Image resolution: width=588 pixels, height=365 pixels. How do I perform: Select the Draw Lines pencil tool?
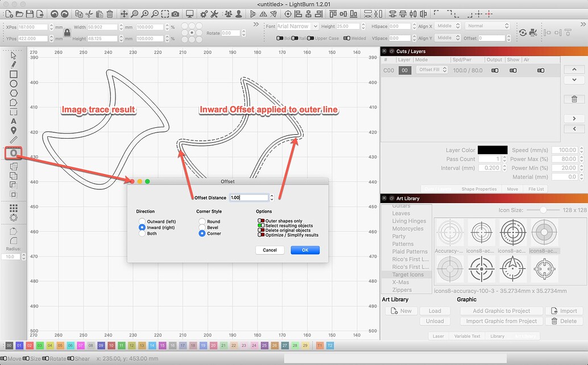(x=14, y=65)
